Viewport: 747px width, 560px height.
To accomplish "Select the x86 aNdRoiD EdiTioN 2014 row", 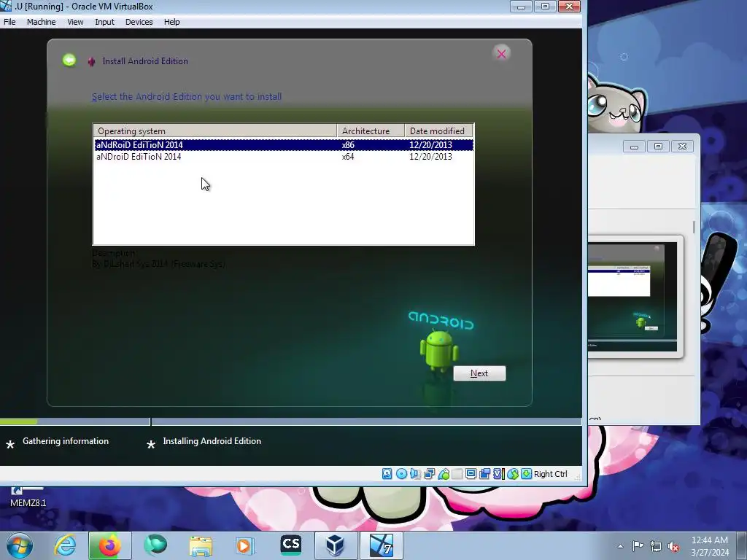I will point(284,145).
